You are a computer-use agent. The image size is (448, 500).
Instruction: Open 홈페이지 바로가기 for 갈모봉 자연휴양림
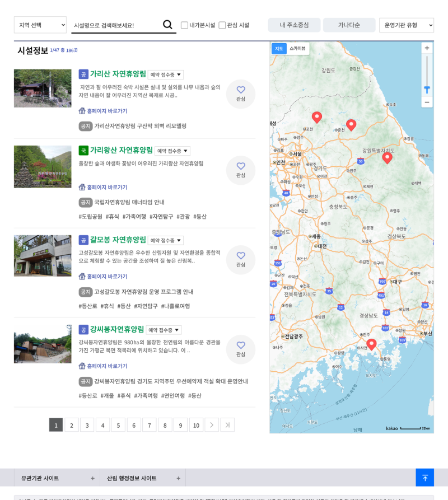click(x=102, y=277)
